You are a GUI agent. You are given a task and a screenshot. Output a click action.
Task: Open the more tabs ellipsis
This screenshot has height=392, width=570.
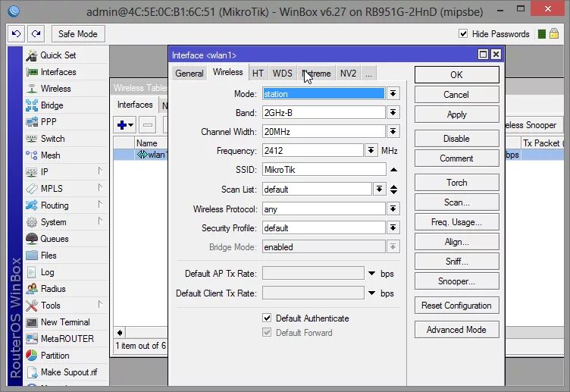pyautogui.click(x=368, y=74)
